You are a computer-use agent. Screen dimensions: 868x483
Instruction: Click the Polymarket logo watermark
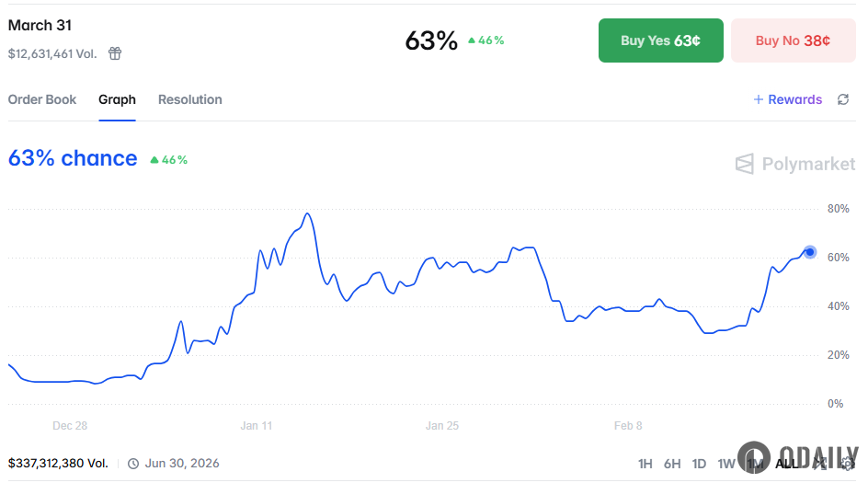[x=795, y=164]
